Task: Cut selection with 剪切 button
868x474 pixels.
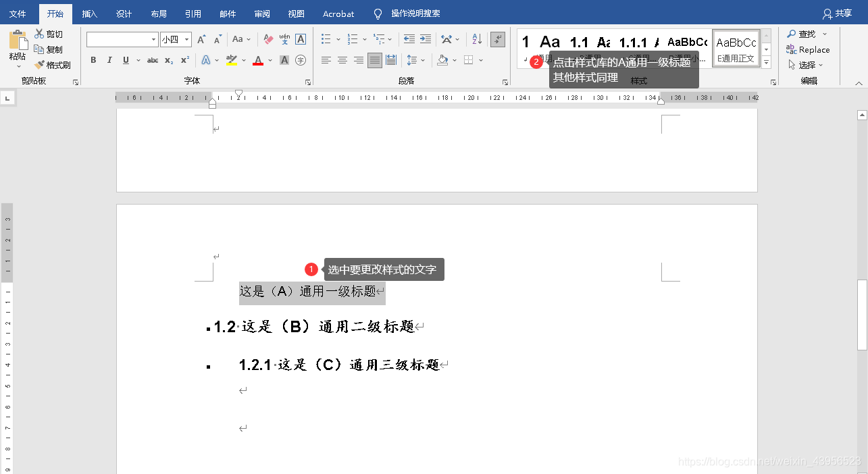Action: tap(49, 34)
